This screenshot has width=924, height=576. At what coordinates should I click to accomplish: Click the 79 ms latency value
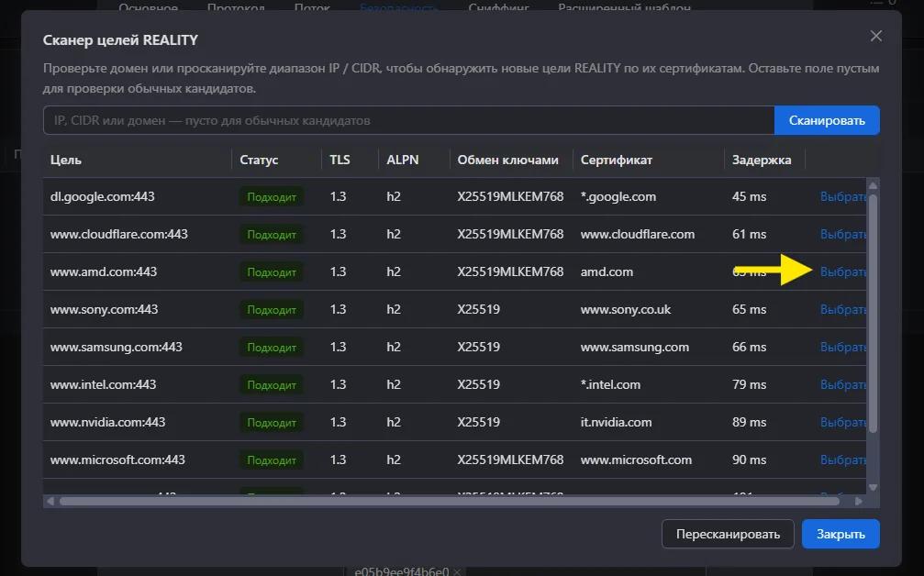pos(749,384)
